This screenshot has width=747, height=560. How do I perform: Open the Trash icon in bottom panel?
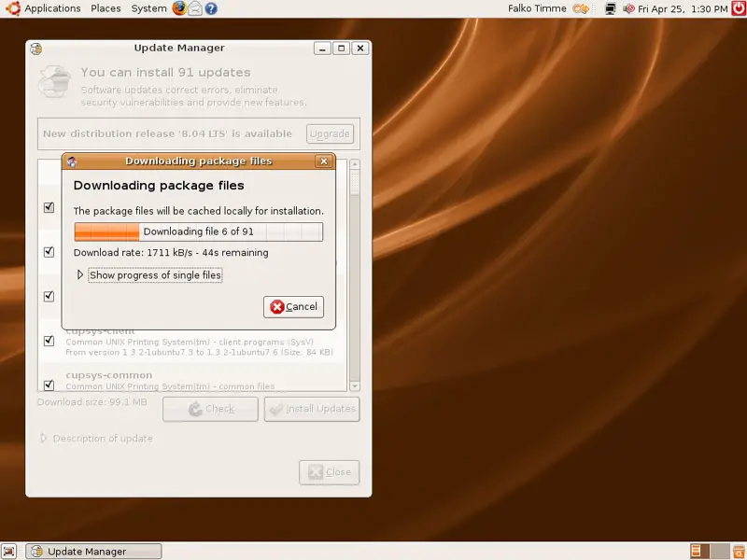coord(736,552)
